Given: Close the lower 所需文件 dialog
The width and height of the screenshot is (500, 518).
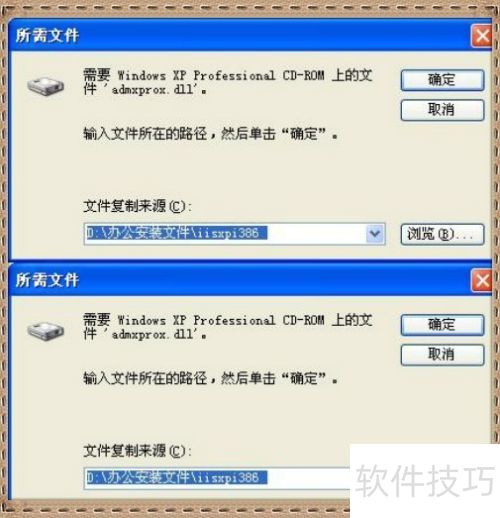Looking at the screenshot, I should 482,281.
